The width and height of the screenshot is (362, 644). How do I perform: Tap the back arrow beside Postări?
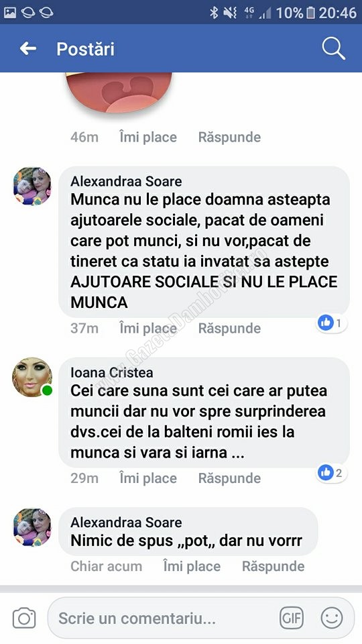coord(28,49)
